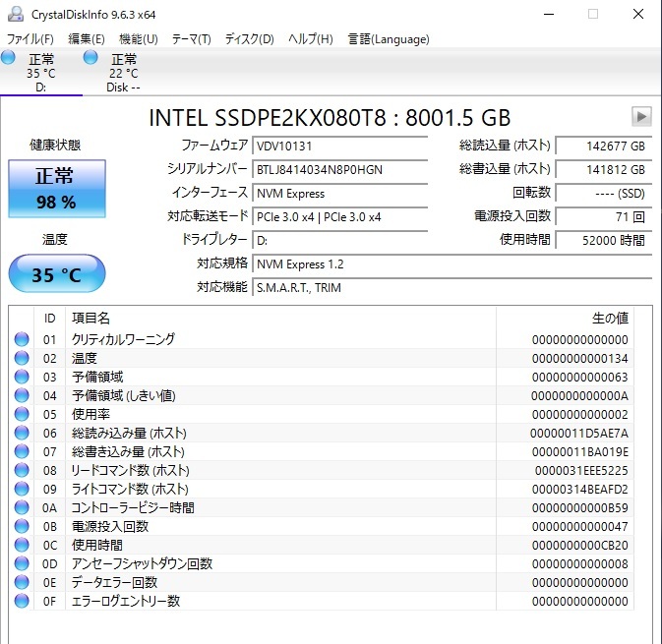Select the 温度 attribute row
This screenshot has height=644, width=662.
pos(295,359)
